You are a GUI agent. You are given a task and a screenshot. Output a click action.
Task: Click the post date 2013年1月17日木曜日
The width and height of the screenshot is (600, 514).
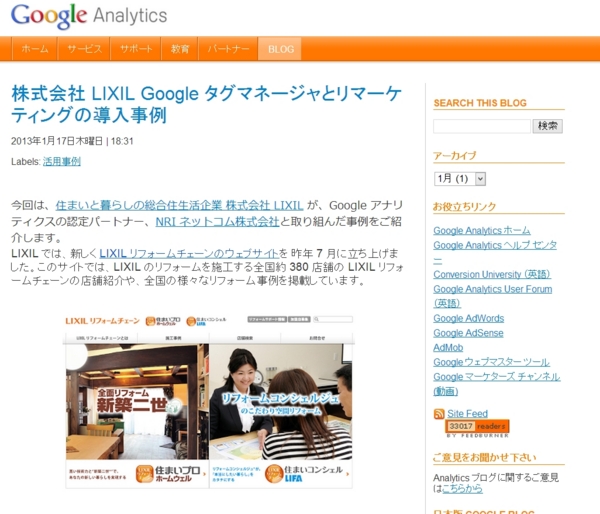[x=57, y=141]
